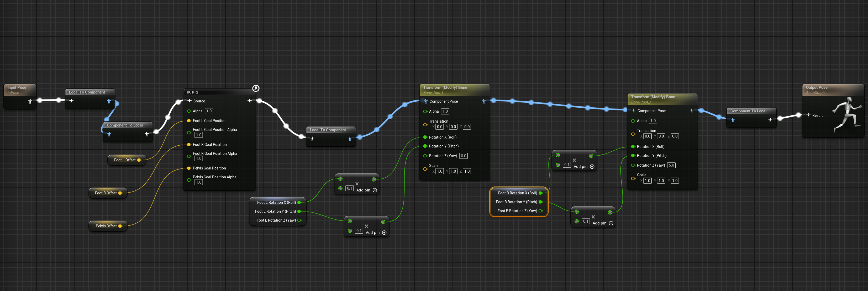Click the Output Pose Result pin
The width and height of the screenshot is (868, 291).
click(808, 116)
